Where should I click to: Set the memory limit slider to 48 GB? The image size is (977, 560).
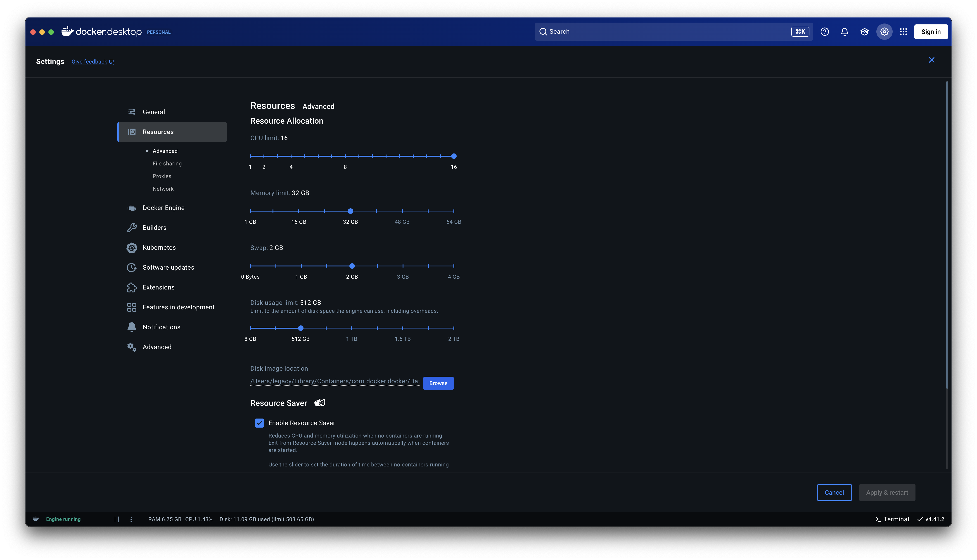click(402, 211)
